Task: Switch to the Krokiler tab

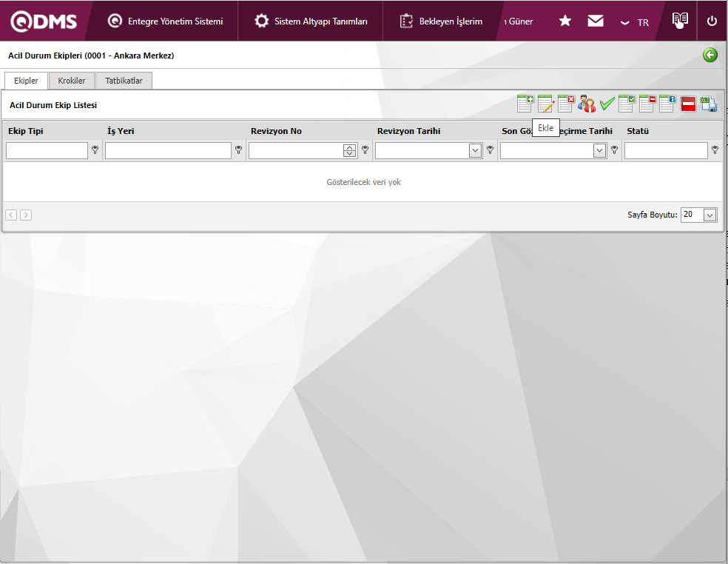Action: coord(72,81)
